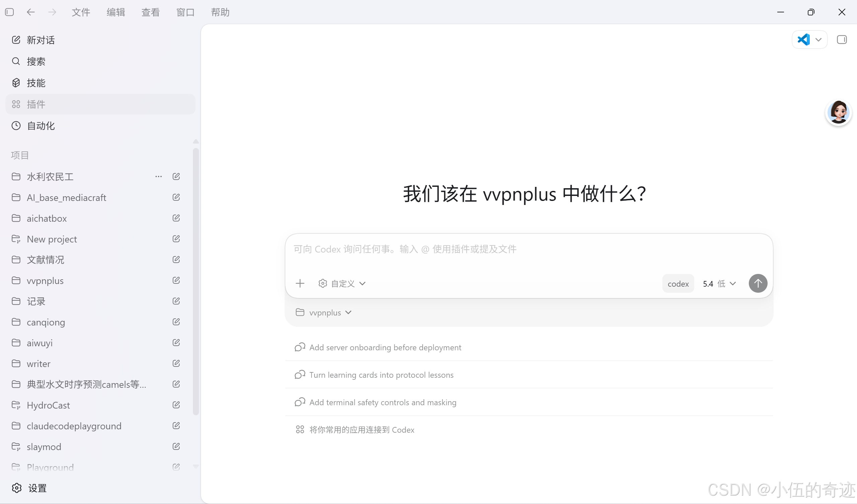Start new chat in 典型水文时序预测camels project
This screenshot has height=504, width=857.
tap(176, 384)
